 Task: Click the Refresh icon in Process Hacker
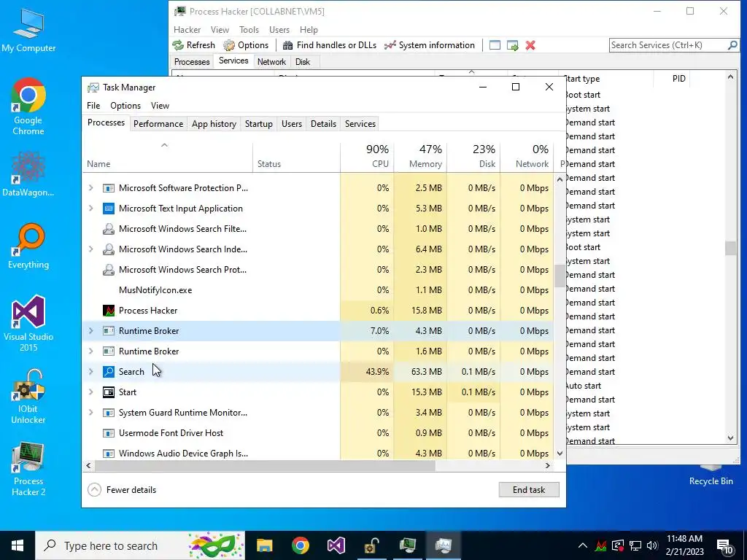tap(178, 45)
